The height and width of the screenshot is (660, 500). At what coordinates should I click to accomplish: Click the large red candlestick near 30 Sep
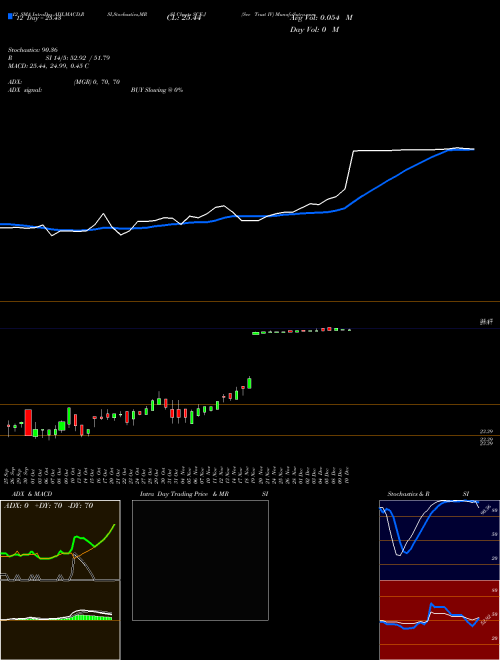click(x=28, y=422)
